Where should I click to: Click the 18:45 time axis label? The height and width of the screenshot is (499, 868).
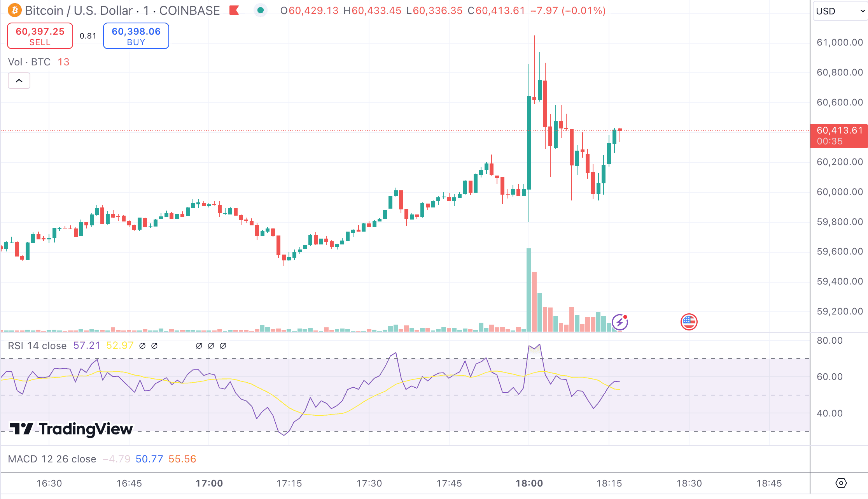(x=769, y=483)
